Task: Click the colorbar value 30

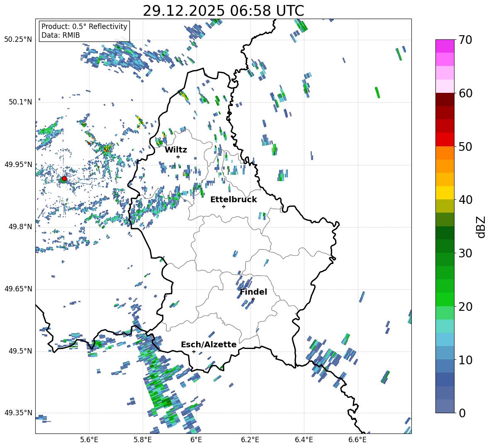Action: click(465, 253)
